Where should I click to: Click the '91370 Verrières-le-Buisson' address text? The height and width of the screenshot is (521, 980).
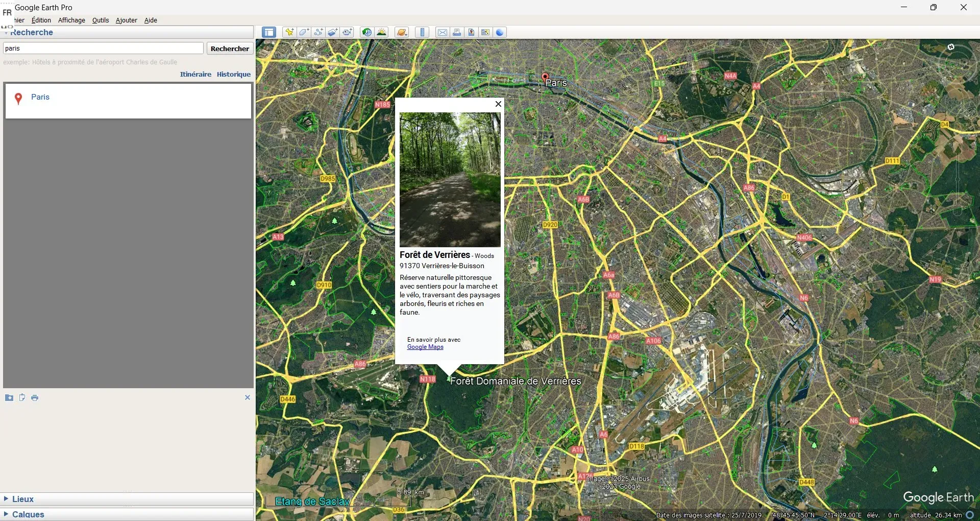pos(442,266)
